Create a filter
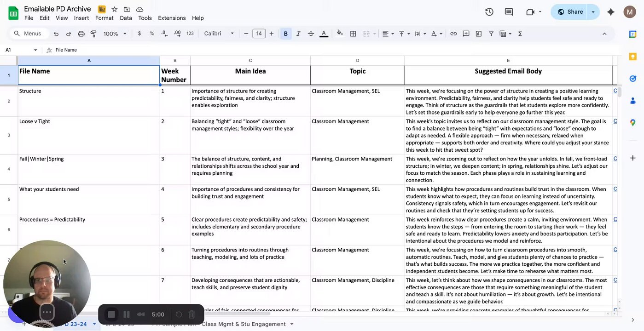The height and width of the screenshot is (331, 644). 491,34
